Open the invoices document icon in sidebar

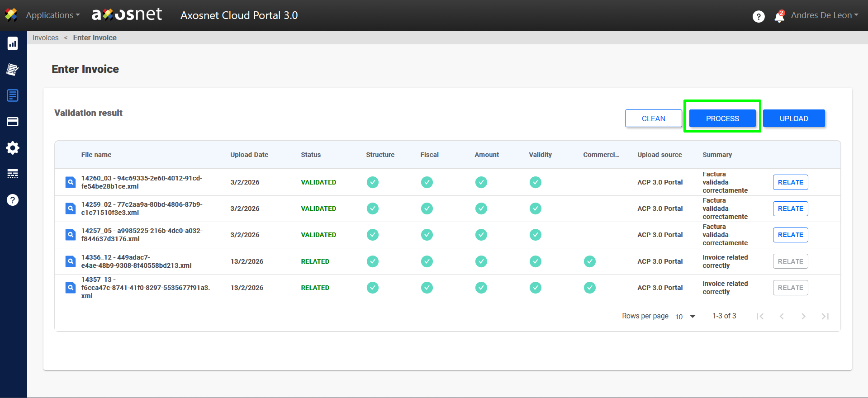click(x=13, y=95)
